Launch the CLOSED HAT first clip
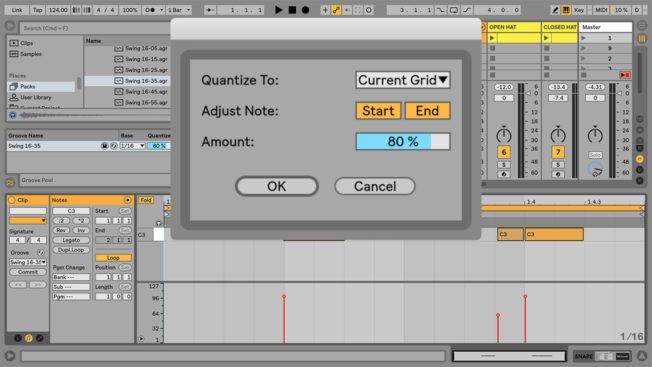Viewport: 652px width, 367px height. pyautogui.click(x=546, y=38)
